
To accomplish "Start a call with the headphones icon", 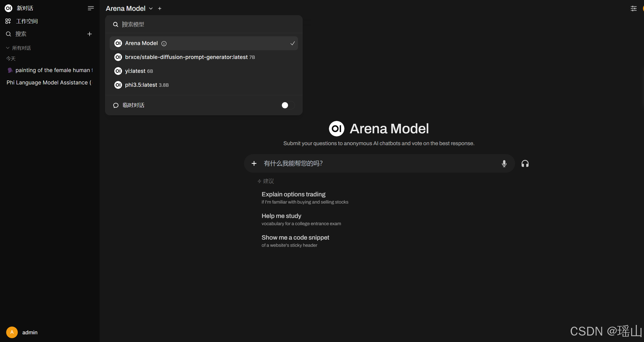I will [525, 164].
